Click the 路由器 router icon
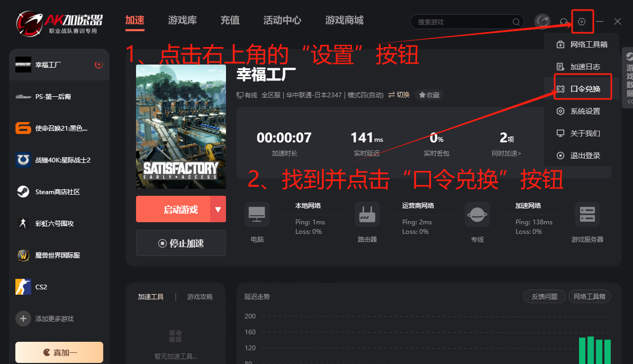633x364 pixels. [367, 214]
